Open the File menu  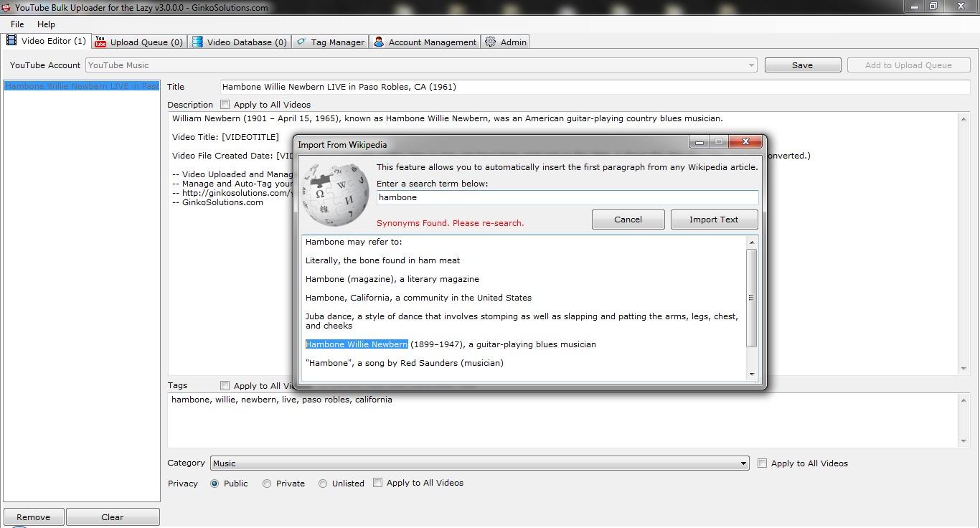click(17, 24)
